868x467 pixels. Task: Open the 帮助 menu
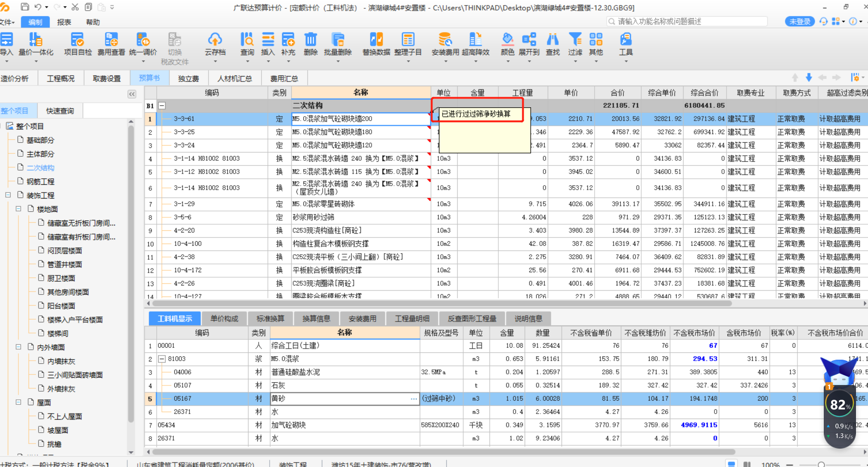(93, 22)
